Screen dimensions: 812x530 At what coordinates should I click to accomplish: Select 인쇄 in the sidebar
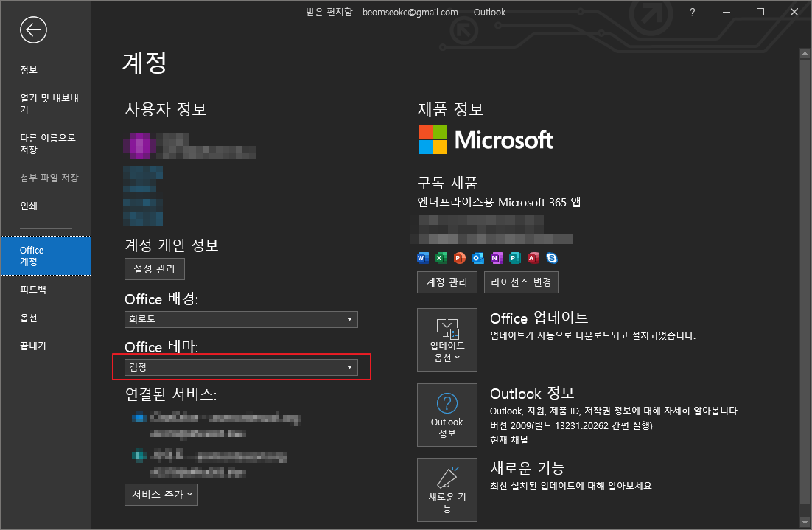(46, 206)
